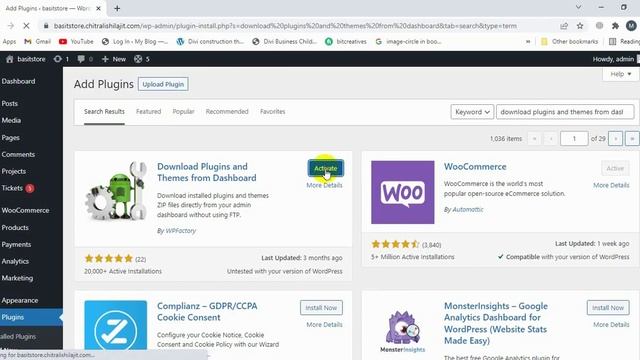The width and height of the screenshot is (640, 360).
Task: Go to the next page of results
Action: 616,139
